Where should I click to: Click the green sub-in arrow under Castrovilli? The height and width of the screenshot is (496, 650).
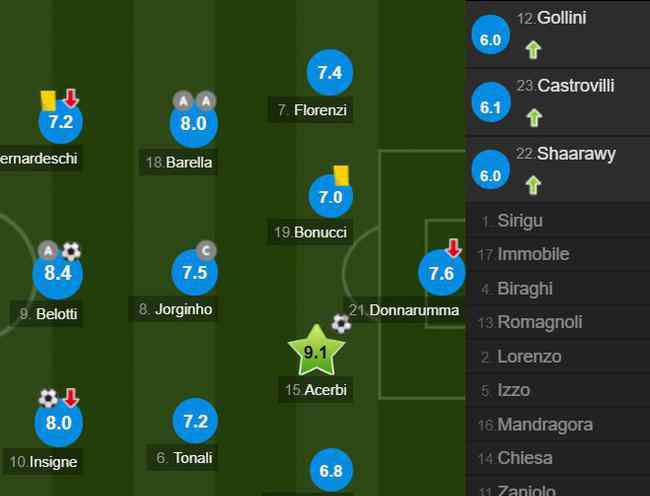(534, 118)
